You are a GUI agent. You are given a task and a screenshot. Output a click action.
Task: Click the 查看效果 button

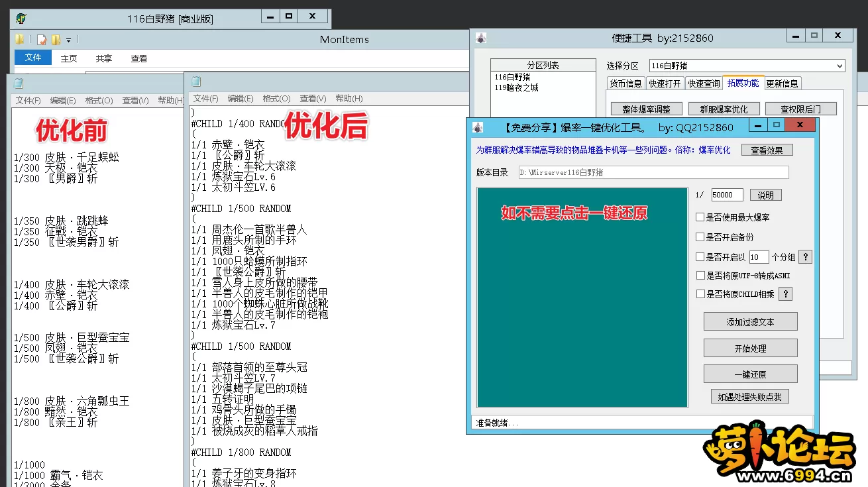pyautogui.click(x=767, y=150)
